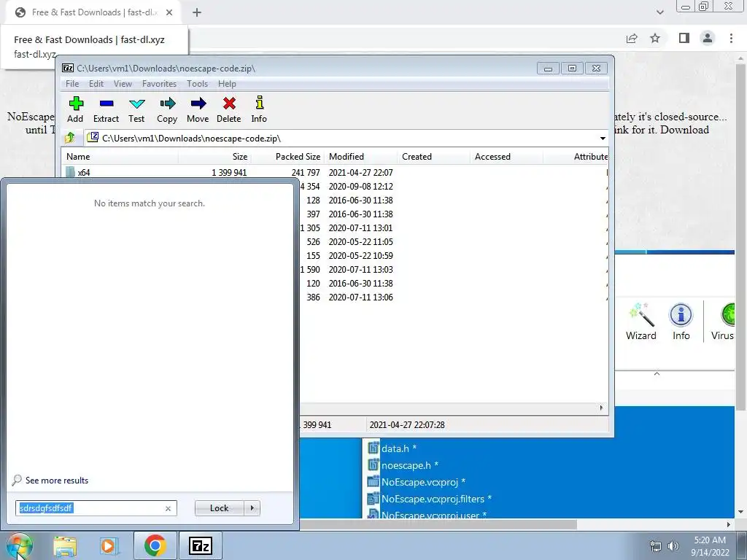The image size is (747, 560).
Task: Open shutdown options arrow beside Lock
Action: (x=252, y=508)
